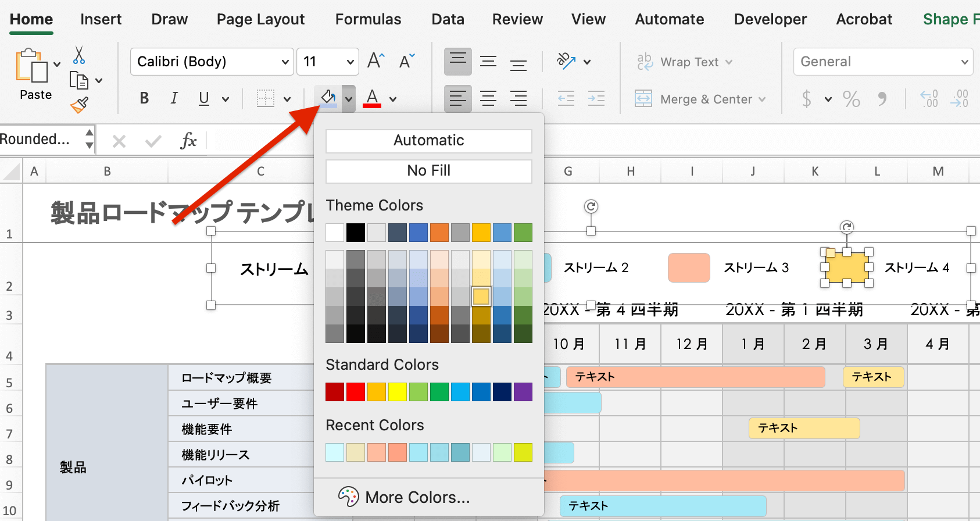
Task: Click the Name Box showing Rounded...
Action: [42, 140]
